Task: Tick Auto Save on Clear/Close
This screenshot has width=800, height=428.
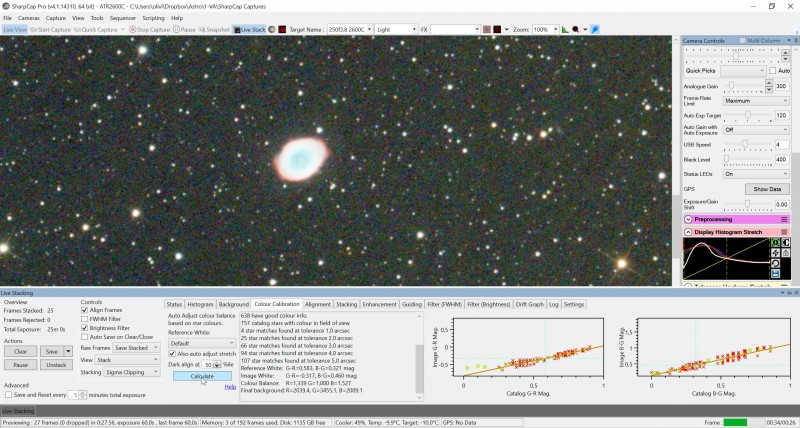Action: tap(85, 337)
